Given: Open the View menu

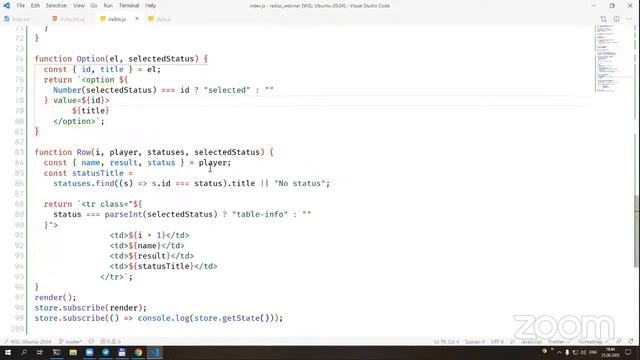Looking at the screenshot, I should pos(78,6).
